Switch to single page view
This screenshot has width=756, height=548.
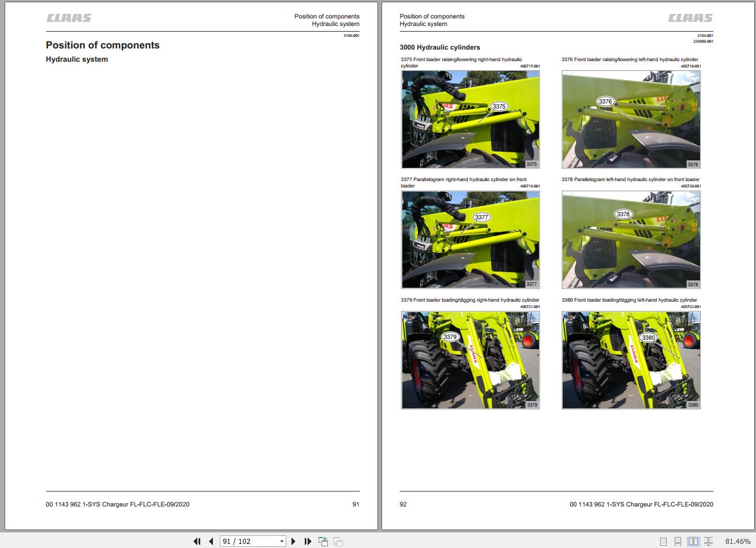pyautogui.click(x=663, y=541)
